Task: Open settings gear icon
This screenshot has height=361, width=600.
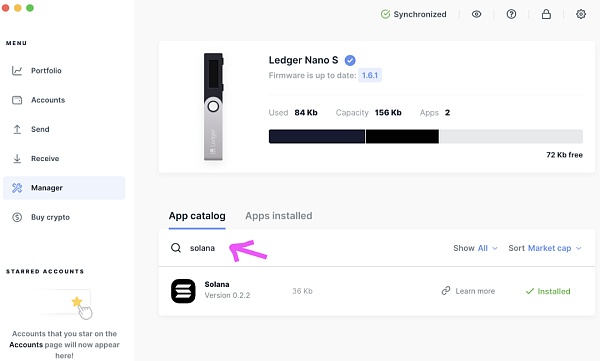Action: coord(581,14)
